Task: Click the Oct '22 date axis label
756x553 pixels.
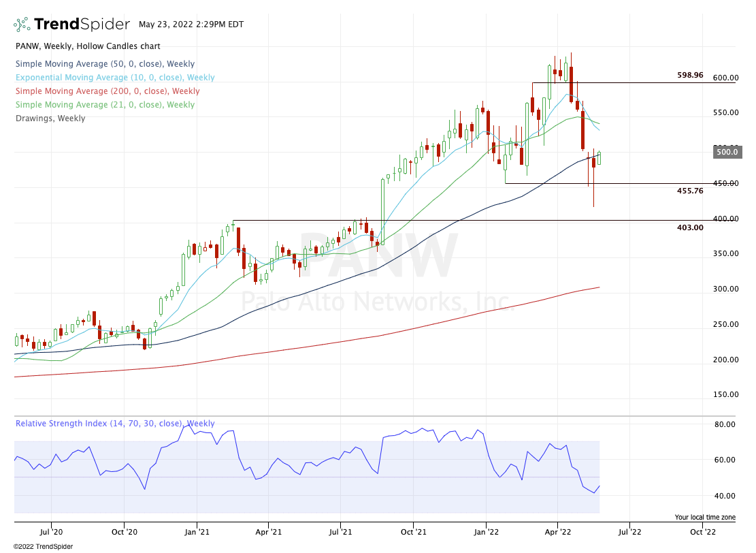Action: (x=703, y=532)
